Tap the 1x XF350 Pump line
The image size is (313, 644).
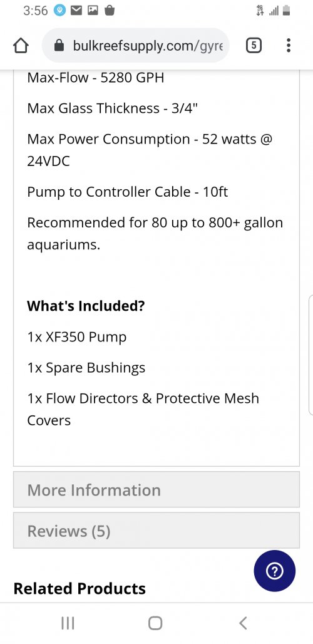(77, 337)
